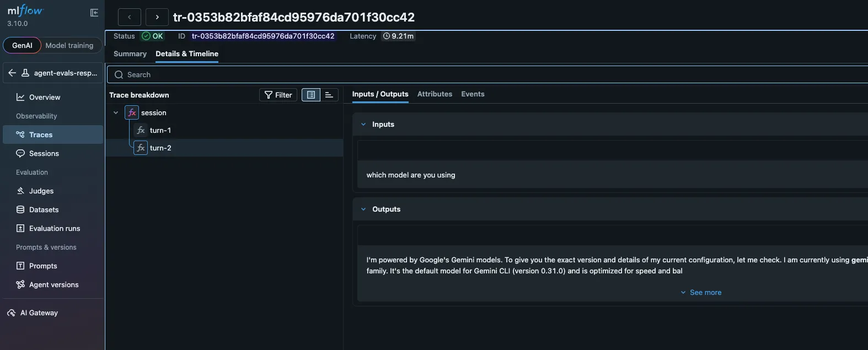The height and width of the screenshot is (350, 868).
Task: Open the Attributes tab
Action: tap(435, 94)
